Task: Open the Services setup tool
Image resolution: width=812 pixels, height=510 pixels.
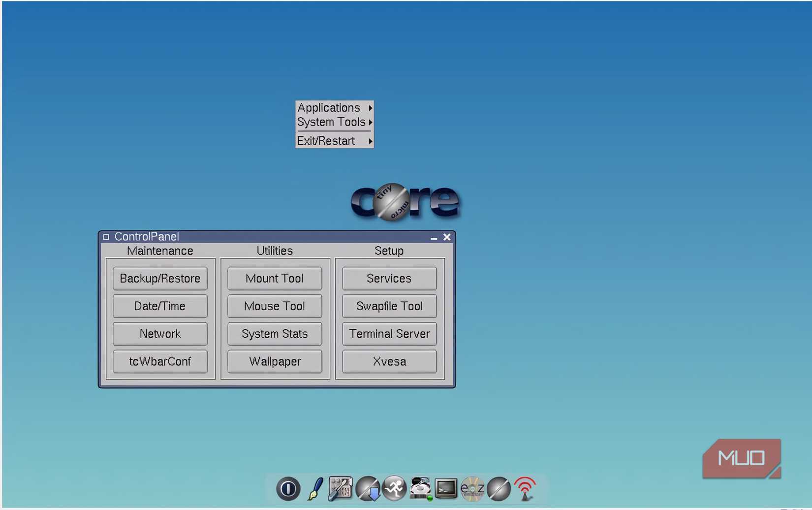Action: click(388, 278)
